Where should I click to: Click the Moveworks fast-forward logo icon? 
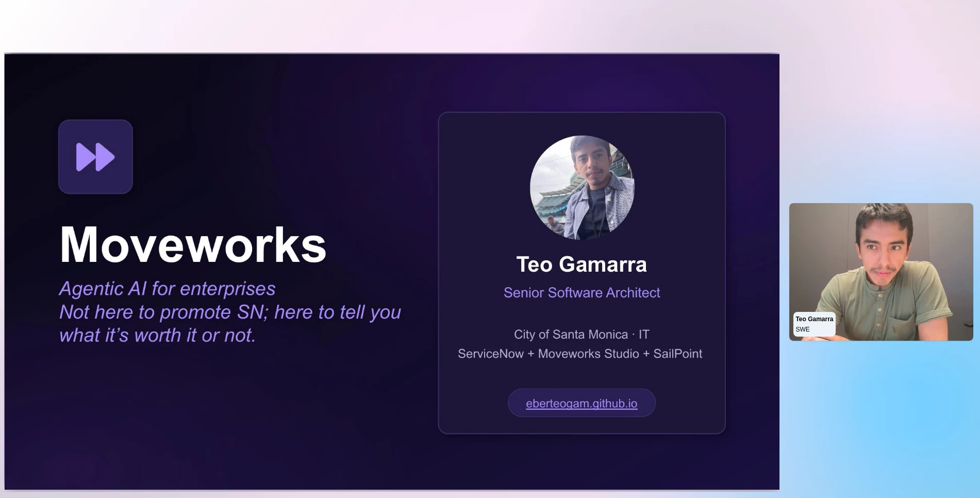pyautogui.click(x=95, y=157)
